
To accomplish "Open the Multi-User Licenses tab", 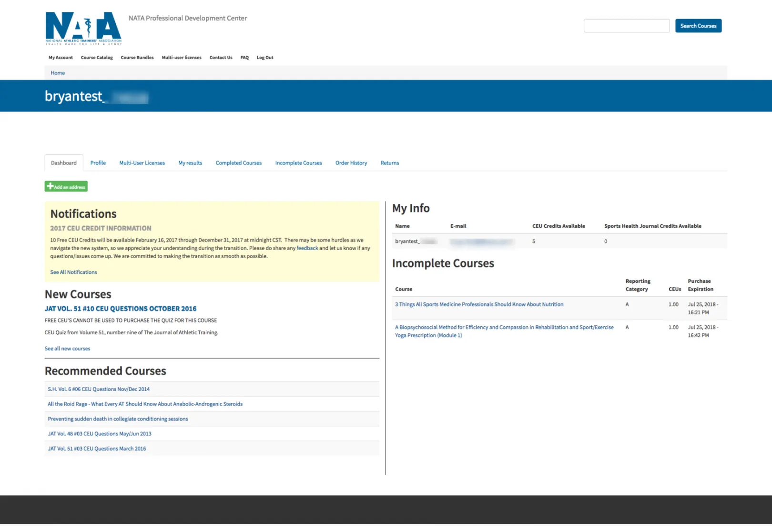I will 142,163.
